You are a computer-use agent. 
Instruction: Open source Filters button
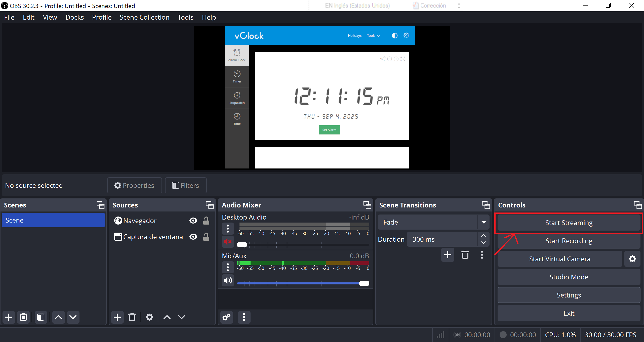tap(186, 185)
